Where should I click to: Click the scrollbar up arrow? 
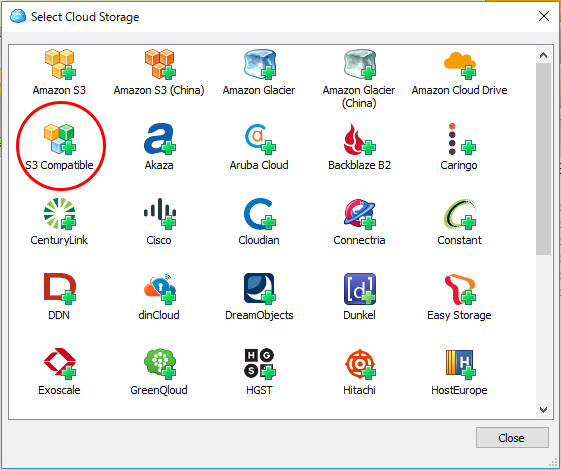[543, 55]
